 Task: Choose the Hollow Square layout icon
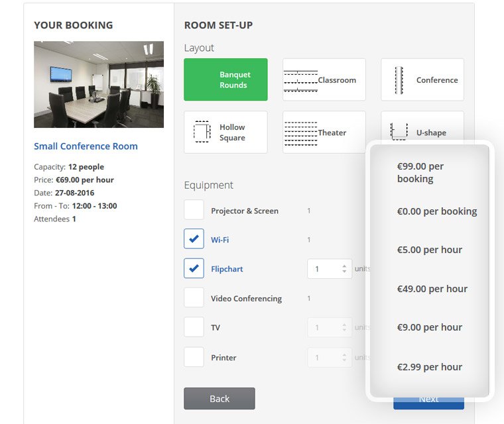coord(202,132)
